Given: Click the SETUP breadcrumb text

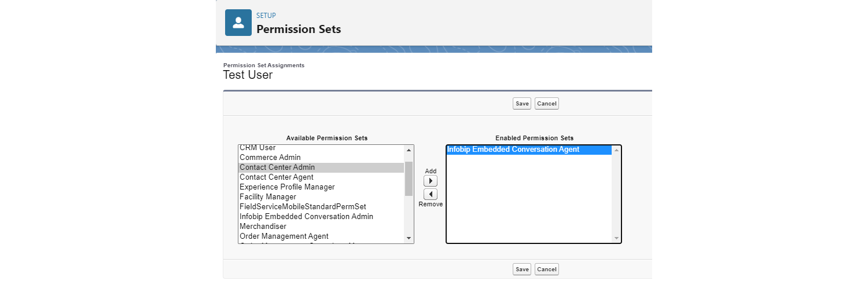Looking at the screenshot, I should coord(266,16).
